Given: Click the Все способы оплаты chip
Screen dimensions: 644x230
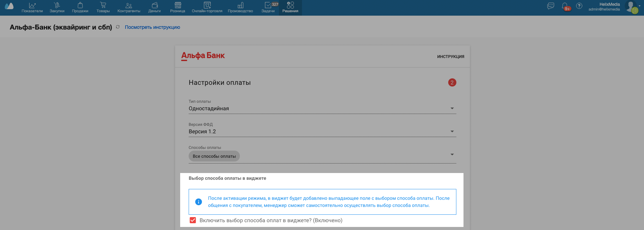Looking at the screenshot, I should point(214,156).
